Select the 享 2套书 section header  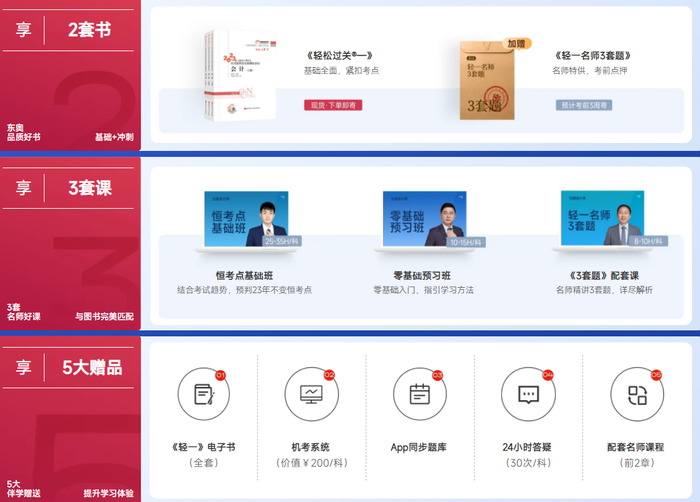coord(68,30)
